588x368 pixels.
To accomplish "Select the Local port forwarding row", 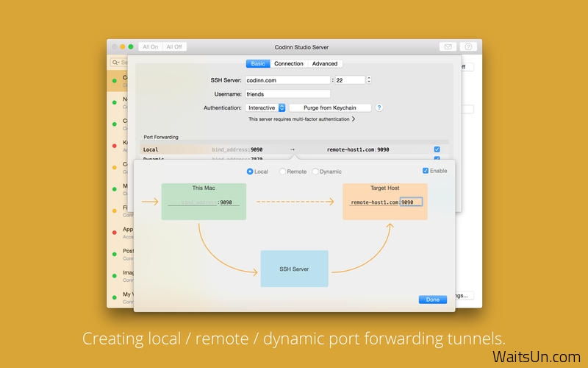I will (295, 149).
